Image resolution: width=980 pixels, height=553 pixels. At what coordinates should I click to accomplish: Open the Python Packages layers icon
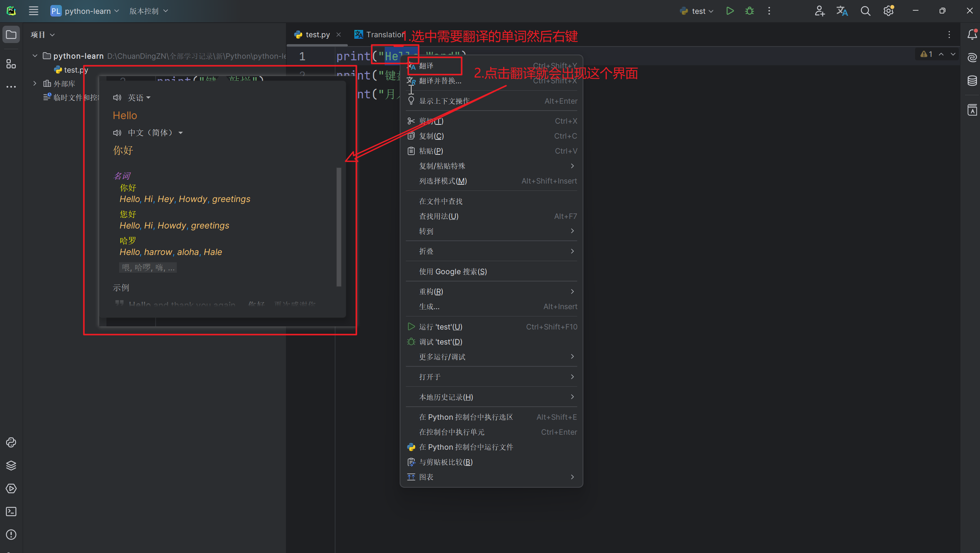11,465
